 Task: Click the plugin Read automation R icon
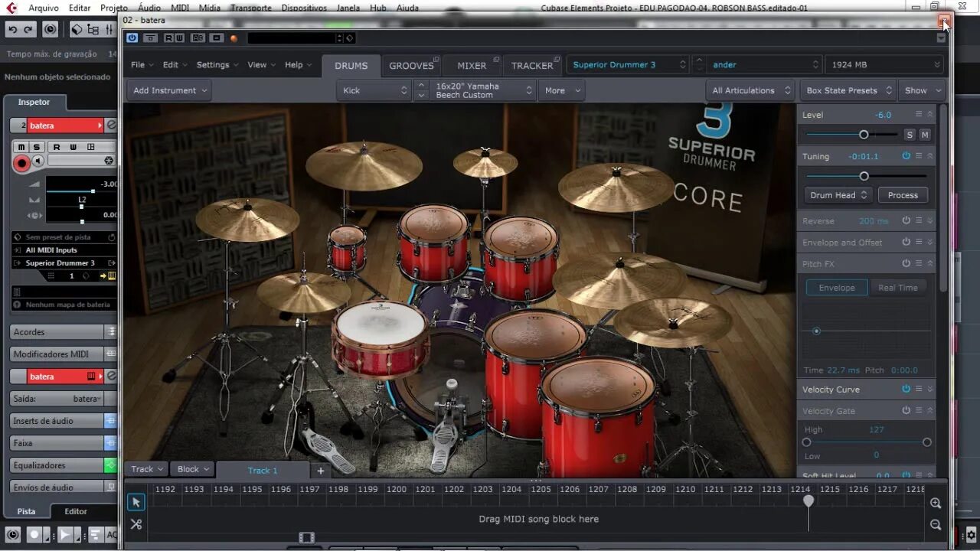pos(168,37)
